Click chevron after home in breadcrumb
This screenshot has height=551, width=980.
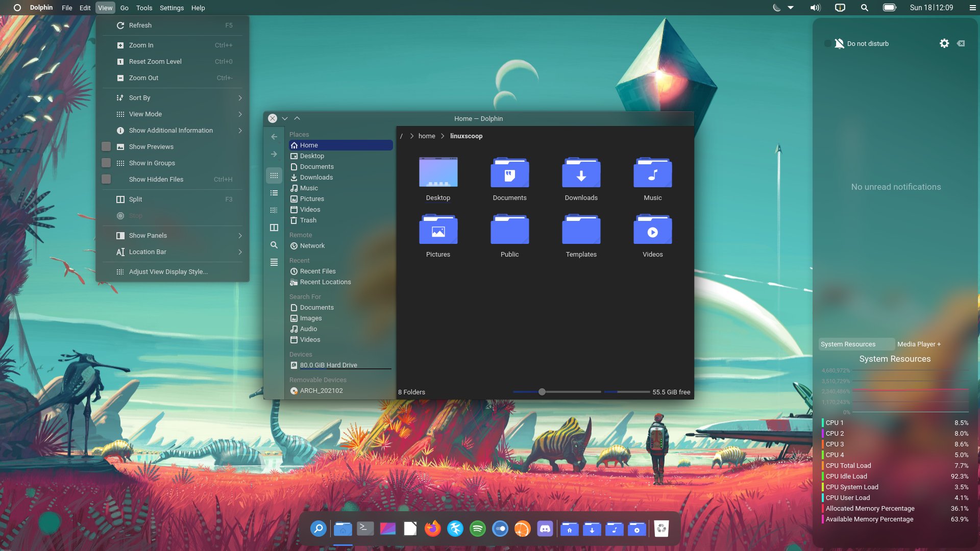coord(443,136)
